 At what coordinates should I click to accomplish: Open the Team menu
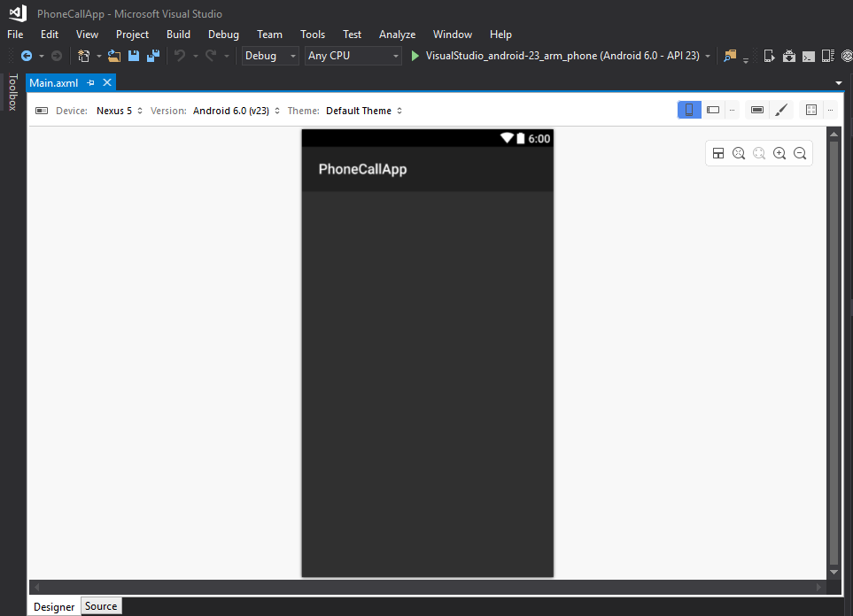[270, 35]
